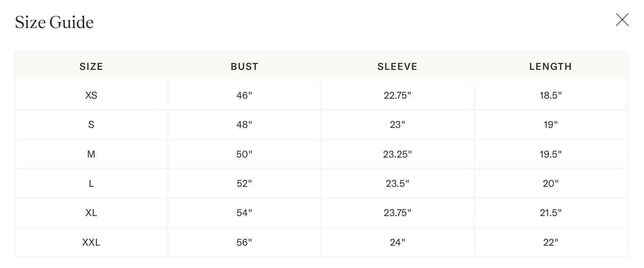Click the LENGTH column header
This screenshot has width=644, height=268.
click(550, 67)
